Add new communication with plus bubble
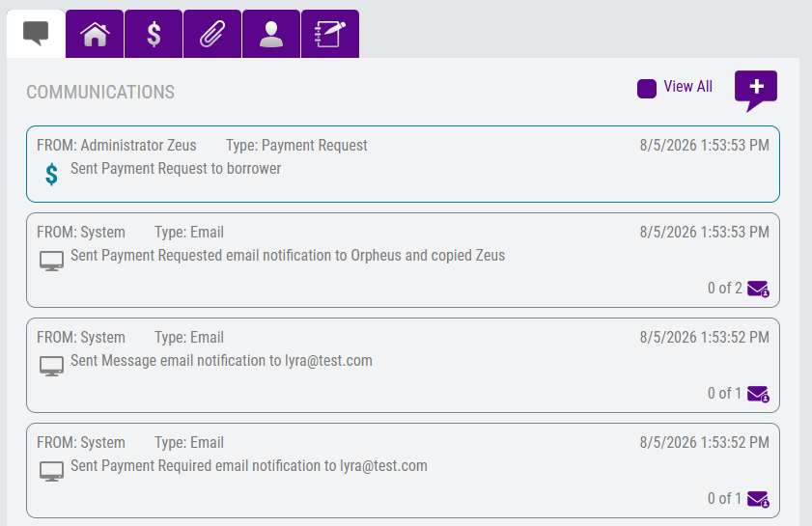 [756, 91]
